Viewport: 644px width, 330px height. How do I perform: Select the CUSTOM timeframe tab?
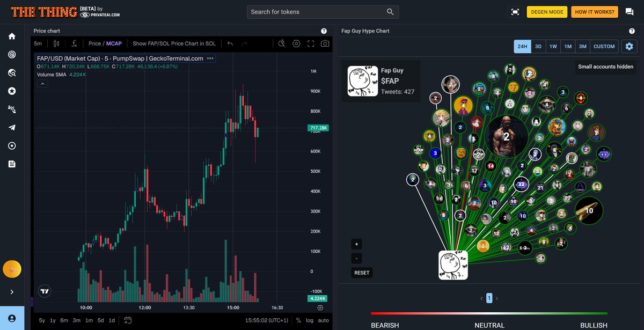(604, 47)
